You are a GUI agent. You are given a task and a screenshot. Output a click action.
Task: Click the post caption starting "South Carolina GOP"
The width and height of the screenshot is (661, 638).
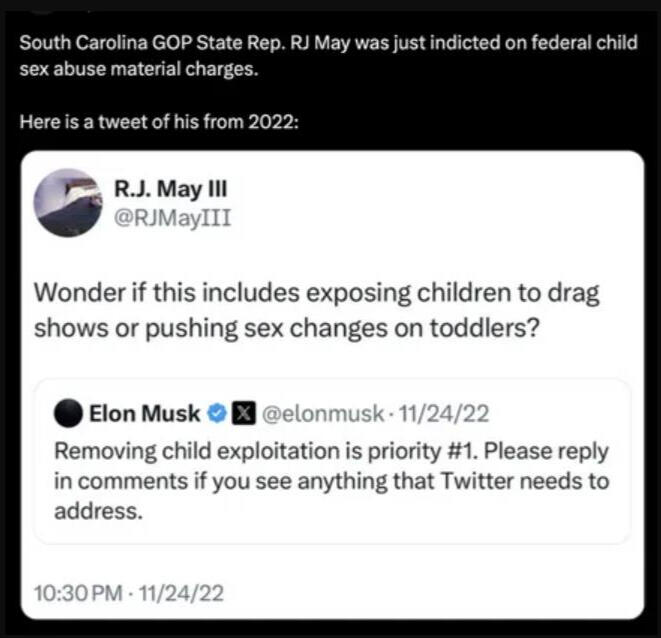(x=328, y=48)
